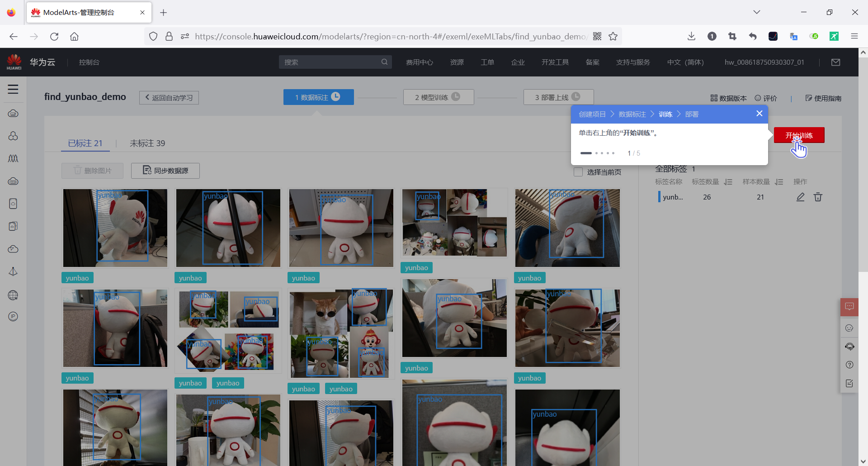Click the 删除图片 button
The image size is (868, 466).
[92, 171]
